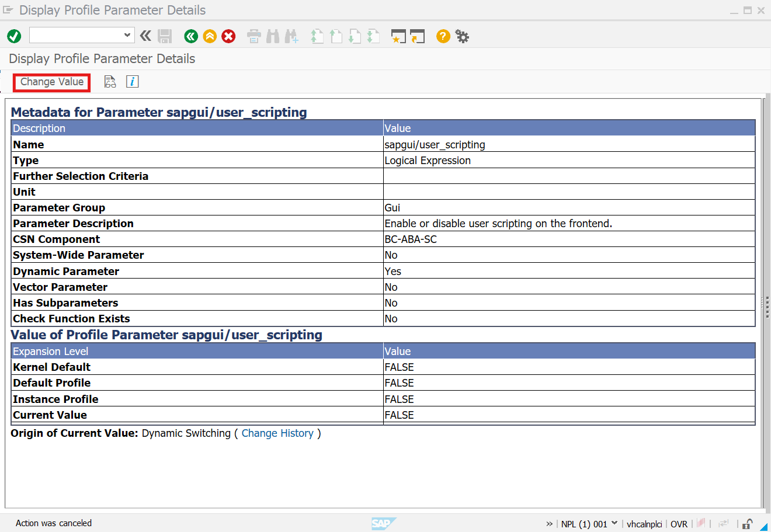
Task: Go to Last Page icon
Action: click(x=373, y=36)
